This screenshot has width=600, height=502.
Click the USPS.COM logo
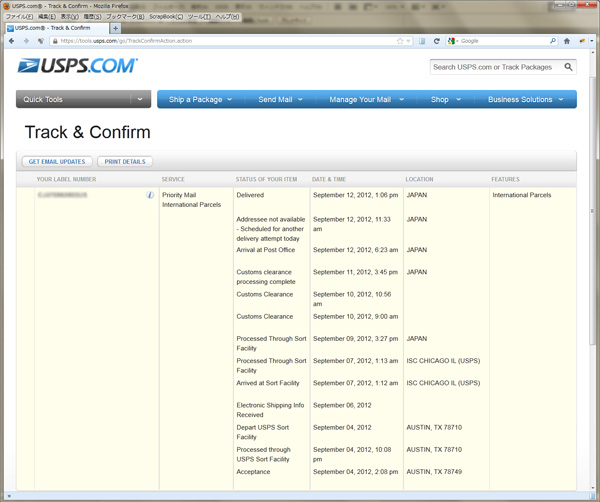[x=78, y=66]
